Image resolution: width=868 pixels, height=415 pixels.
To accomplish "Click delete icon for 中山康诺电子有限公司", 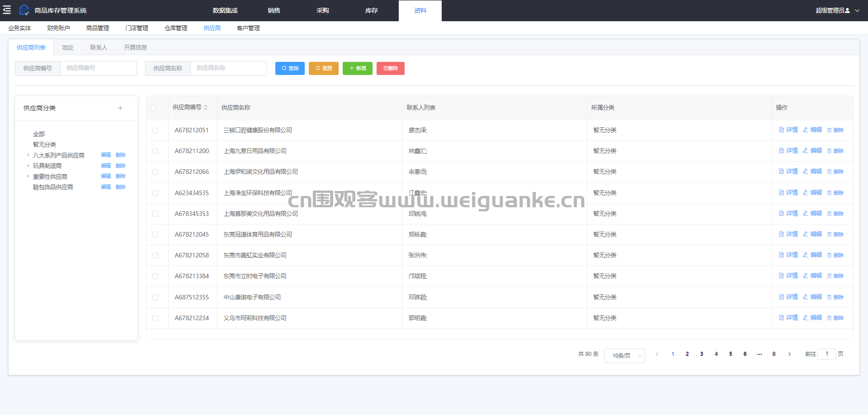I will coord(829,297).
